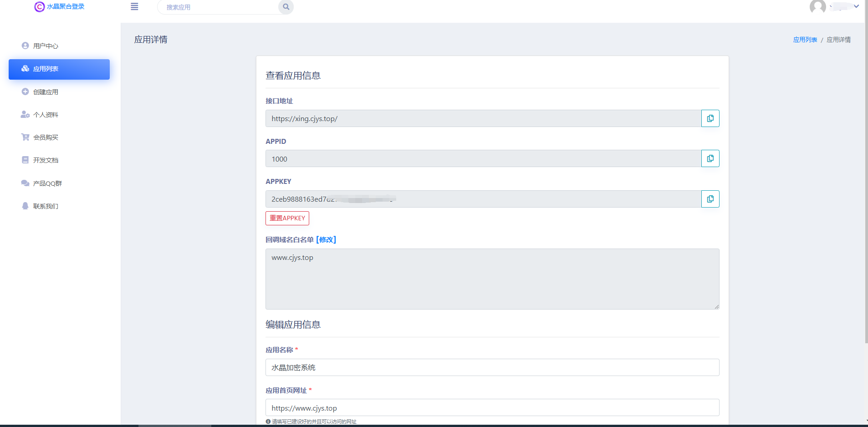Go to 个人资料 page
Viewport: 868px width, 427px height.
46,115
